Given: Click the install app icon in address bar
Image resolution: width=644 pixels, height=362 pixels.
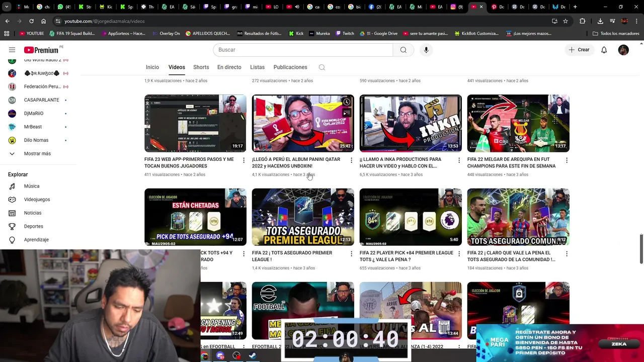Looking at the screenshot, I should click(x=554, y=21).
